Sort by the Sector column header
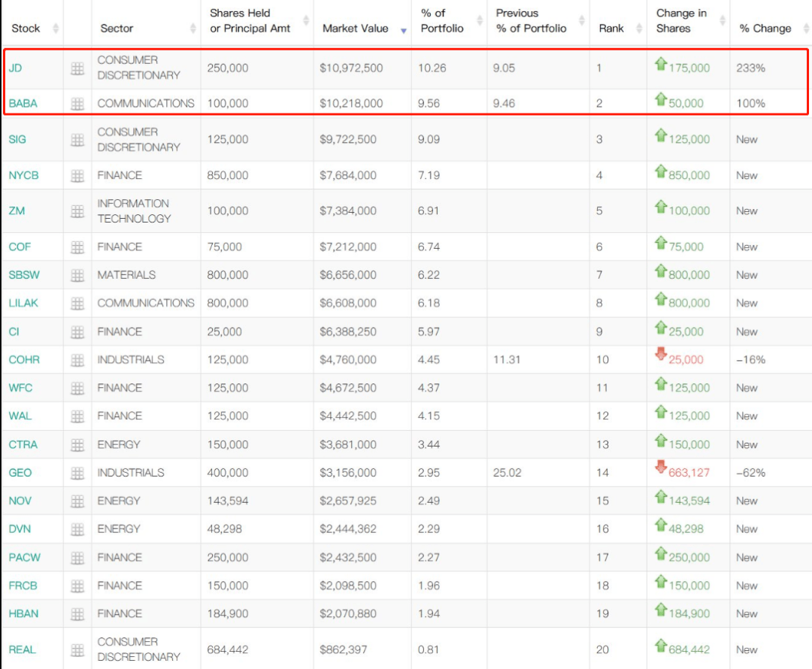Screen dimensions: 812x669 tap(117, 29)
